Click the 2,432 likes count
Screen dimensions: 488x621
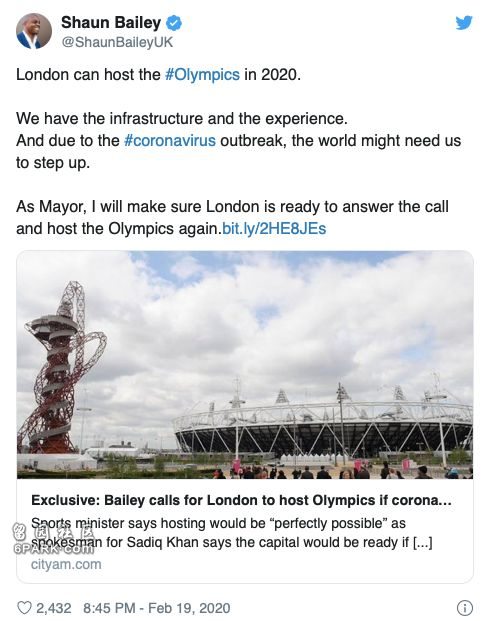[x=54, y=608]
